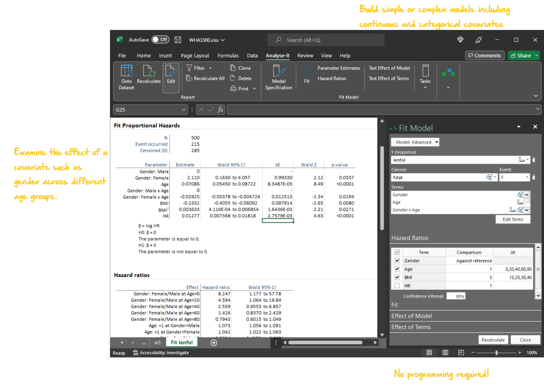
Task: Open the Model Specification tool
Action: click(x=279, y=71)
